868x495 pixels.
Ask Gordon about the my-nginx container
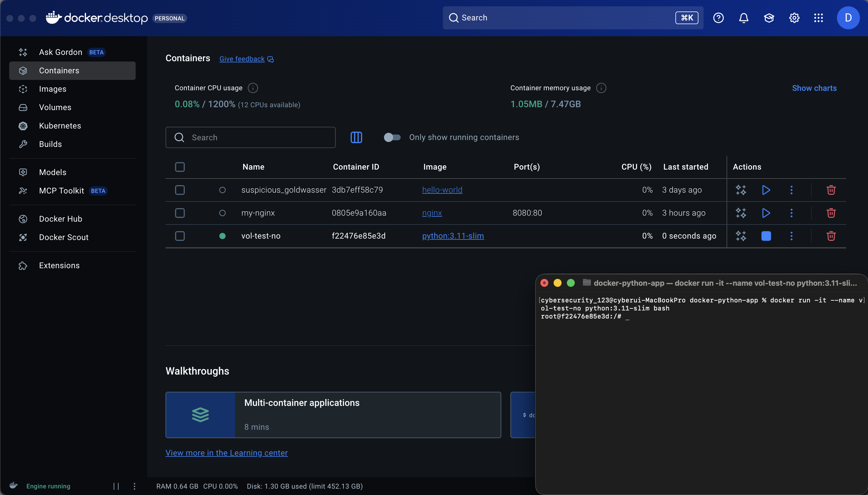[741, 213]
